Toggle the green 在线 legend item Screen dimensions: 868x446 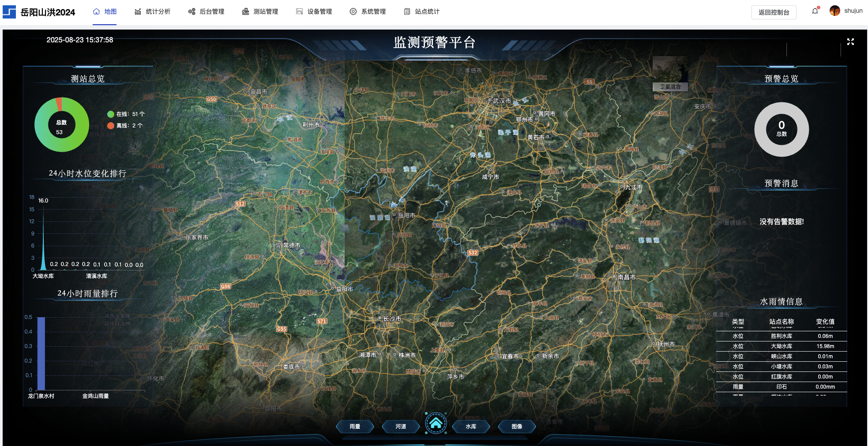[126, 114]
